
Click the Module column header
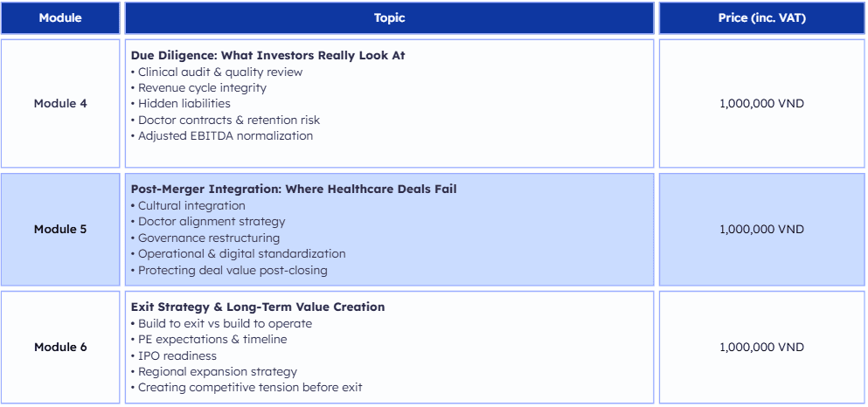[60, 17]
